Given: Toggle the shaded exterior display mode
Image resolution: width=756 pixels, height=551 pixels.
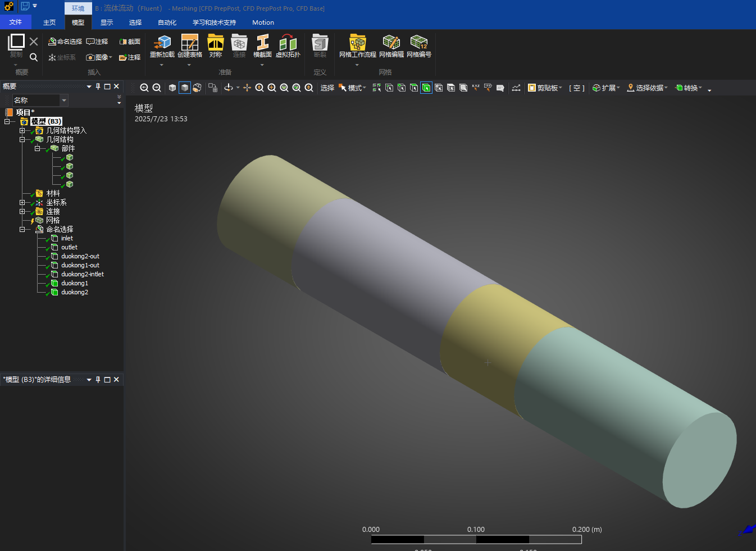Looking at the screenshot, I should click(x=185, y=88).
